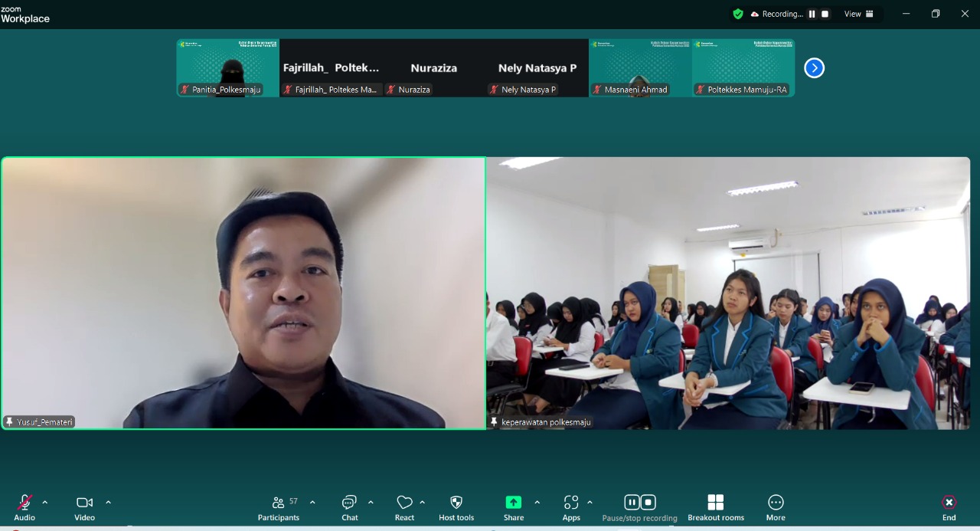
Task: Click the React heart icon
Action: (404, 503)
